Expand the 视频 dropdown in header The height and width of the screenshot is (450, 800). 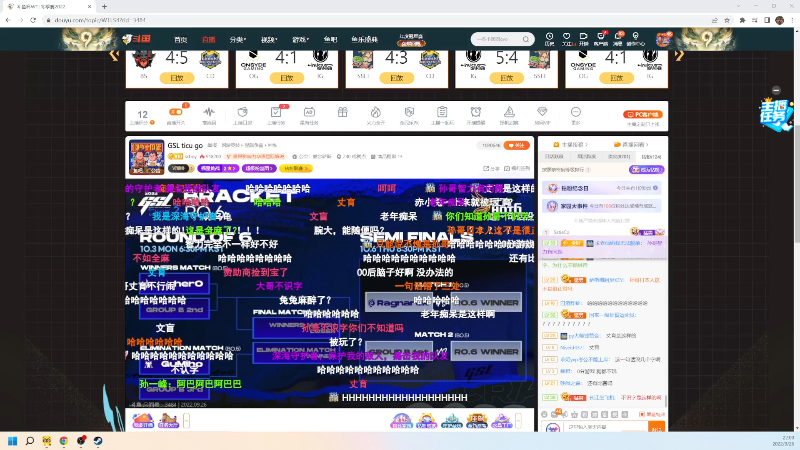(x=269, y=39)
